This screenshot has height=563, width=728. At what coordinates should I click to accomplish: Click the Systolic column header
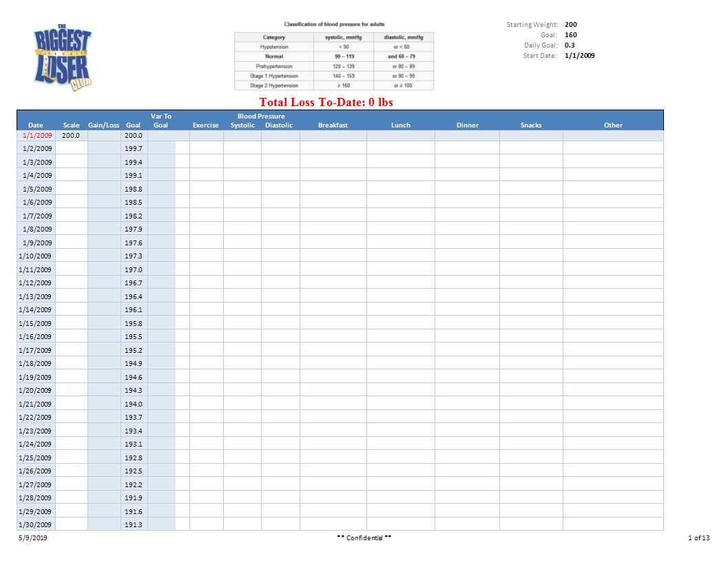coord(242,125)
